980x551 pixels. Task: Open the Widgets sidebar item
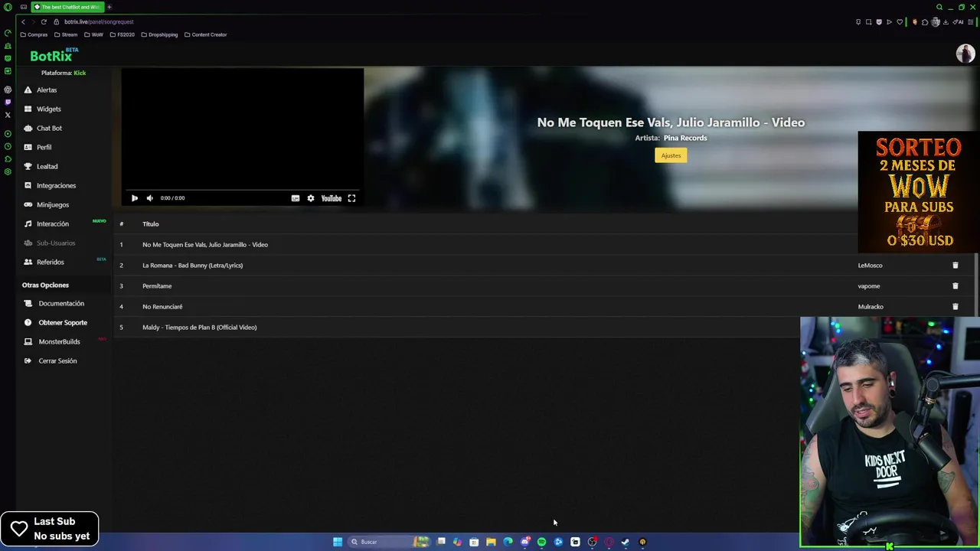click(48, 109)
